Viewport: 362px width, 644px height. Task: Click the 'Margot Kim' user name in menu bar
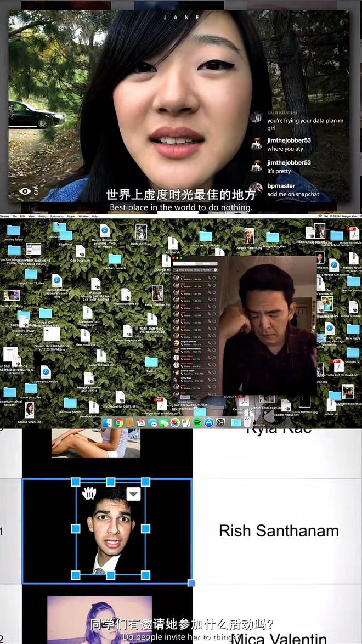click(x=349, y=216)
